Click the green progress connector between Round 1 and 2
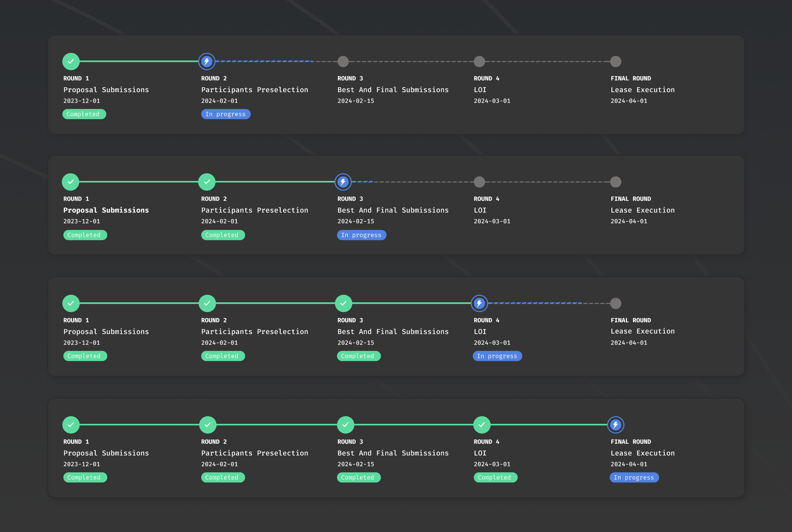Image resolution: width=792 pixels, height=532 pixels. 139,61
